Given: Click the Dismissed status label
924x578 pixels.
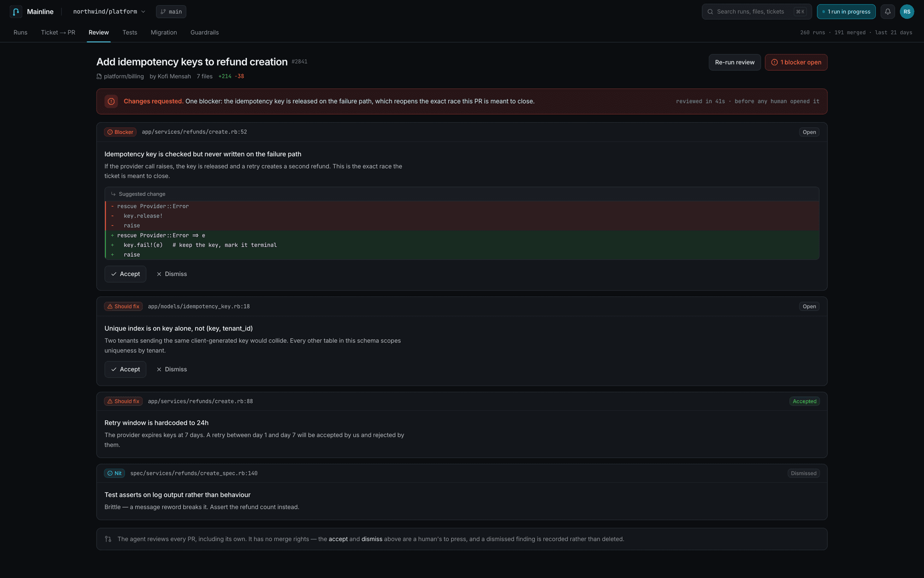Looking at the screenshot, I should pyautogui.click(x=804, y=473).
